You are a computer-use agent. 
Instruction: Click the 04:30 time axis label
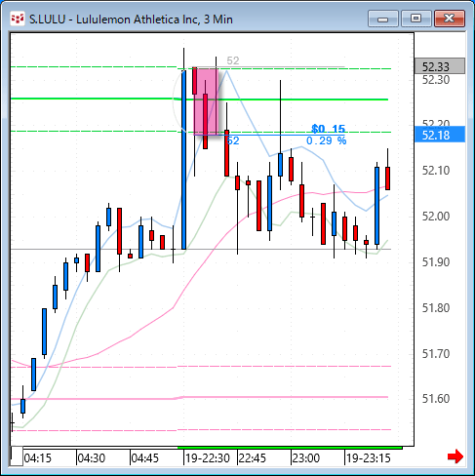click(x=92, y=458)
